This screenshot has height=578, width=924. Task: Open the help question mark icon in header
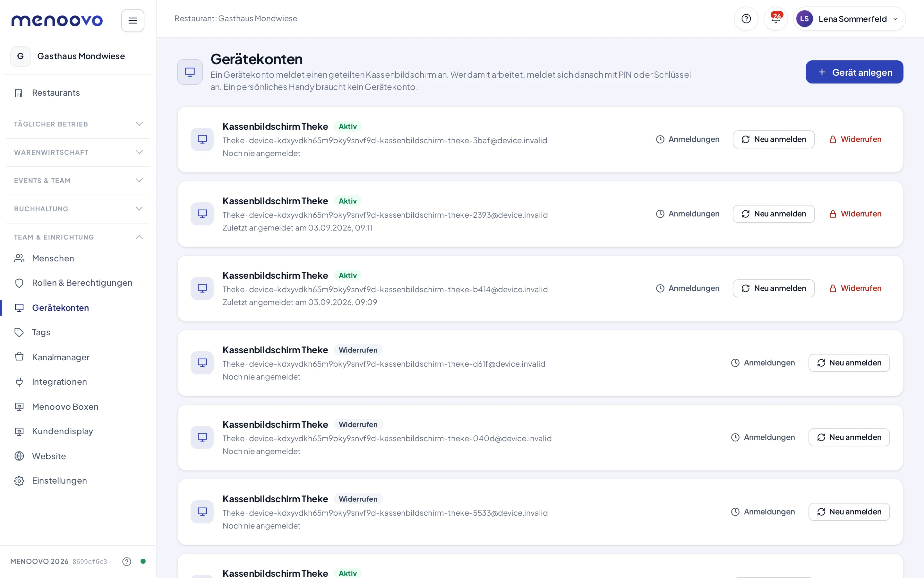tap(746, 19)
